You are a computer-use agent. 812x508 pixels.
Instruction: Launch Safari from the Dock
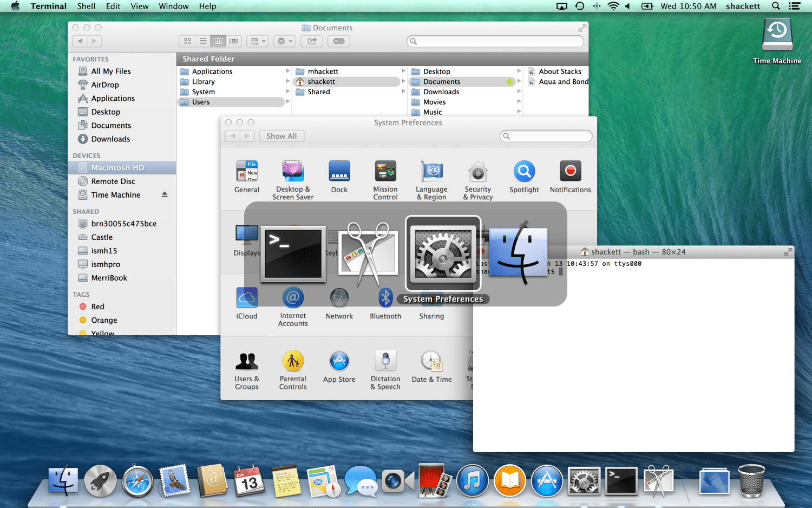click(137, 481)
